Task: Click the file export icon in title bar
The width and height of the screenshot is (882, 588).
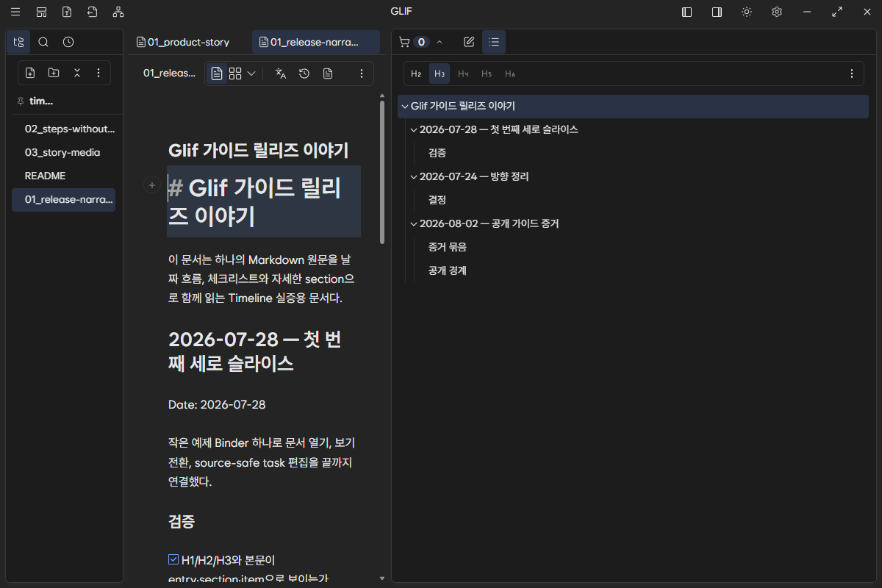Action: [67, 12]
